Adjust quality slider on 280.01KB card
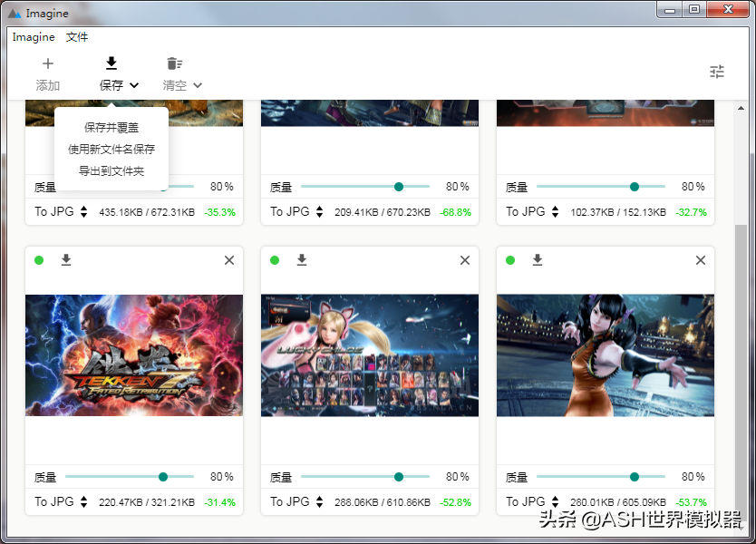This screenshot has width=756, height=544. coord(601,477)
